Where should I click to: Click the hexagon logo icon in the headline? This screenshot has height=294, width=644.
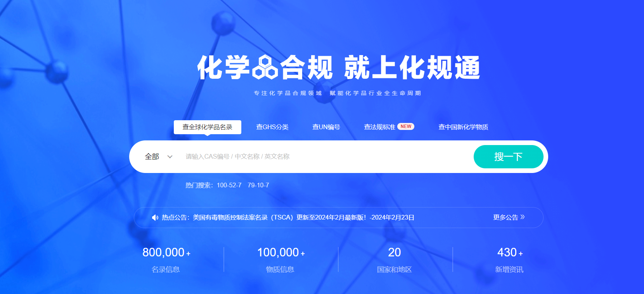pyautogui.click(x=265, y=67)
